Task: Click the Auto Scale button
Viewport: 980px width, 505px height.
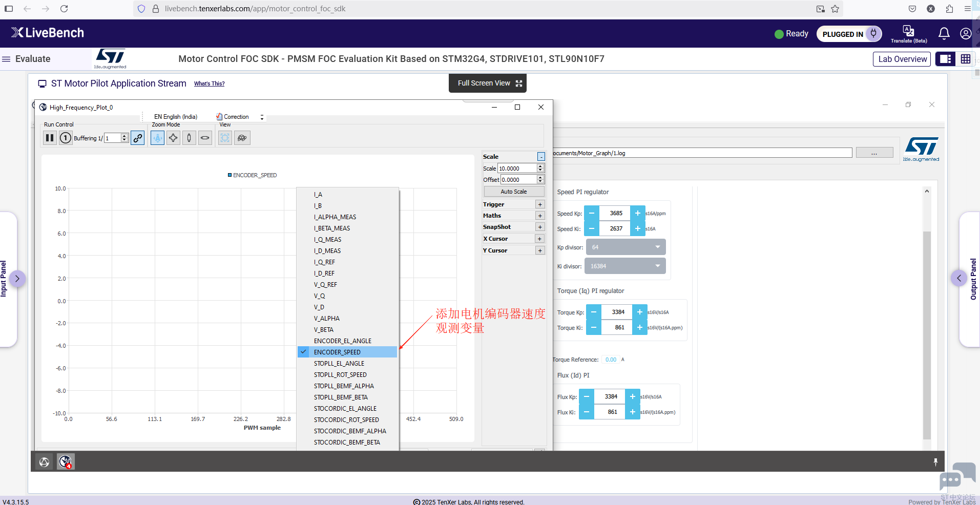Action: click(514, 192)
